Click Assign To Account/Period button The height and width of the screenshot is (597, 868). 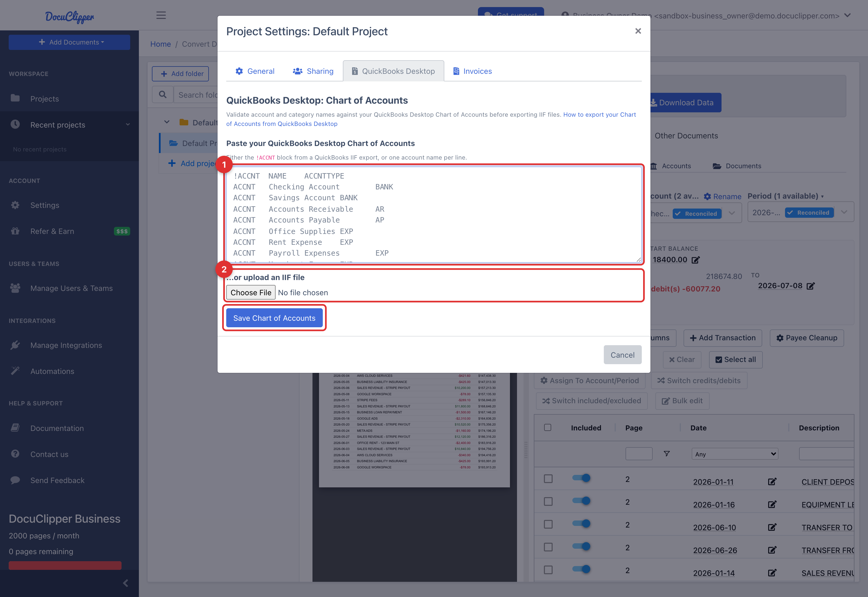click(x=589, y=380)
